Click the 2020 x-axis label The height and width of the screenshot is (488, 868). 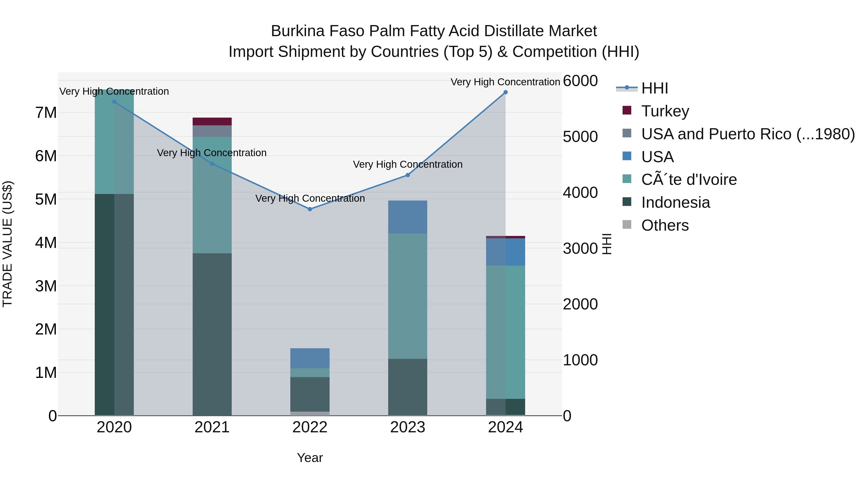(x=114, y=427)
